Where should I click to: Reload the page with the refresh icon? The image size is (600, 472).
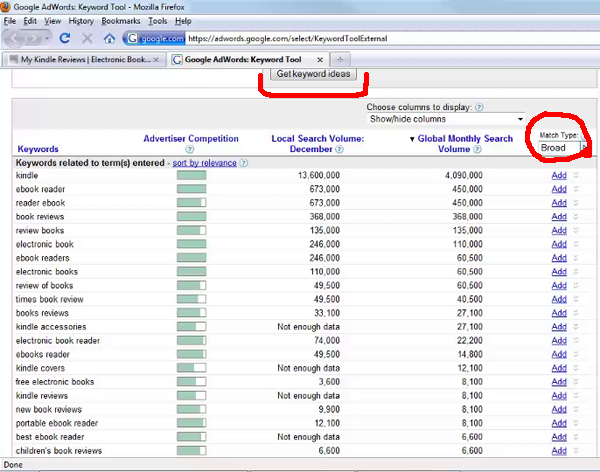65,38
